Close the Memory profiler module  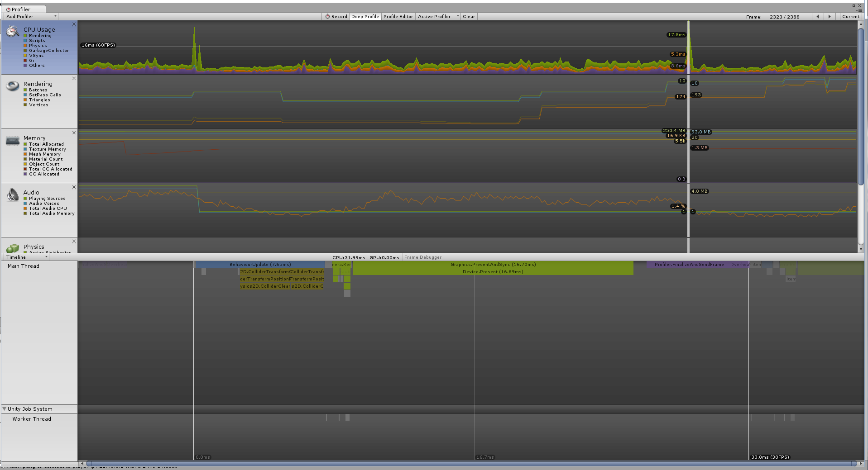(x=74, y=133)
